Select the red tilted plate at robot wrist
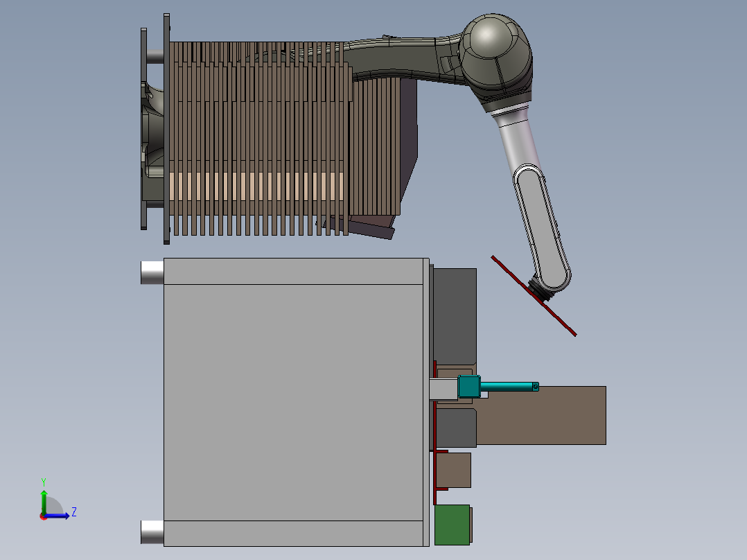The height and width of the screenshot is (560, 747). pyautogui.click(x=534, y=295)
